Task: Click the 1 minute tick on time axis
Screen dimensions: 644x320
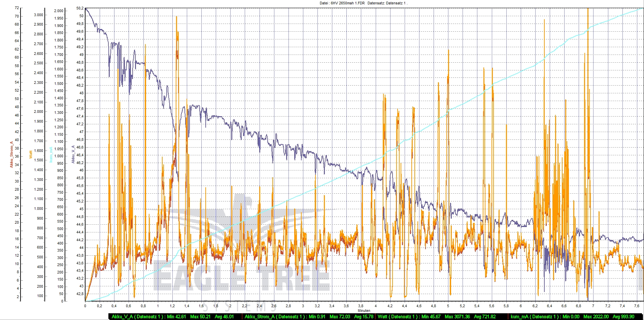Action: (x=158, y=306)
